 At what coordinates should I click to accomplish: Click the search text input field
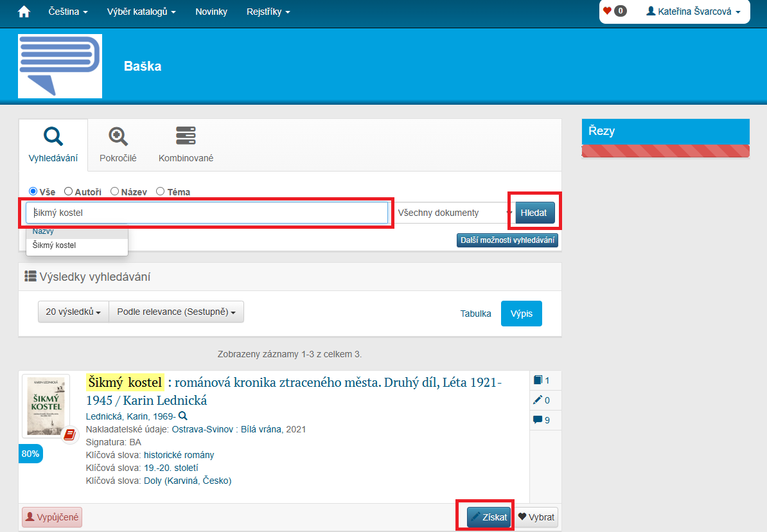[207, 213]
